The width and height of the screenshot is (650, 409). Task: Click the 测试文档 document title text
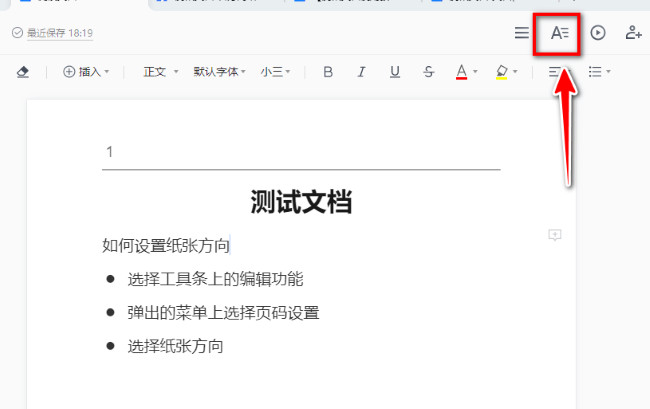pos(301,203)
